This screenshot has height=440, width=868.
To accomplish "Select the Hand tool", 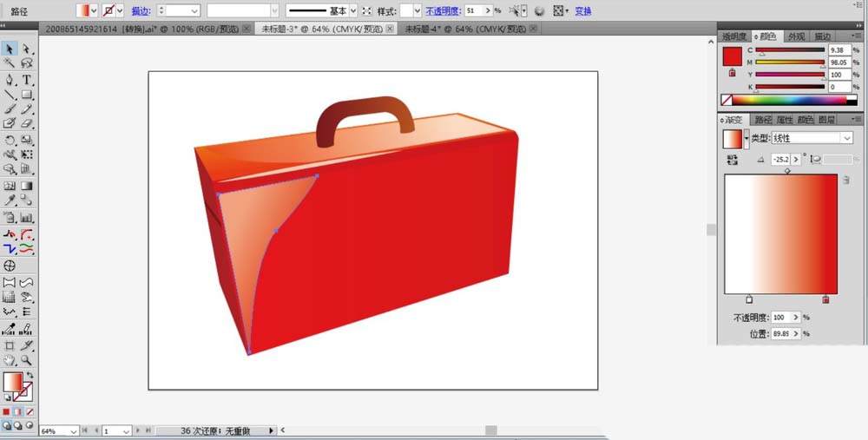I will point(10,360).
